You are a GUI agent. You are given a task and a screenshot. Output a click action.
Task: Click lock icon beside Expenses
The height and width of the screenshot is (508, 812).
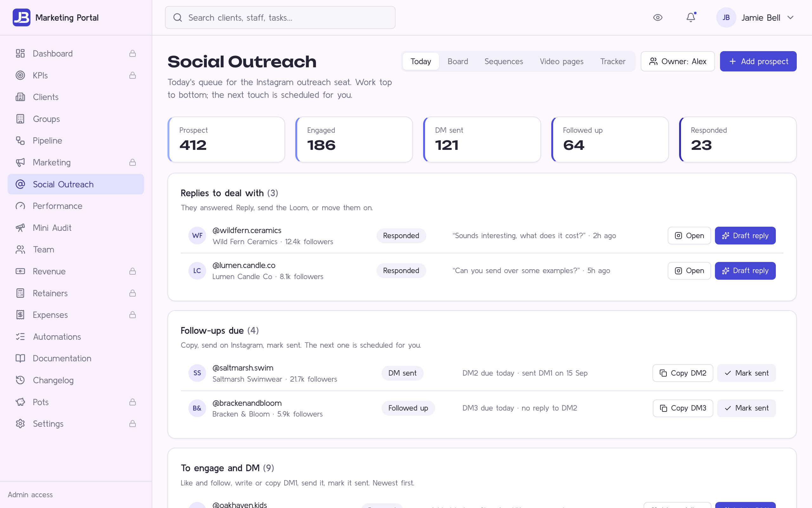(x=133, y=315)
